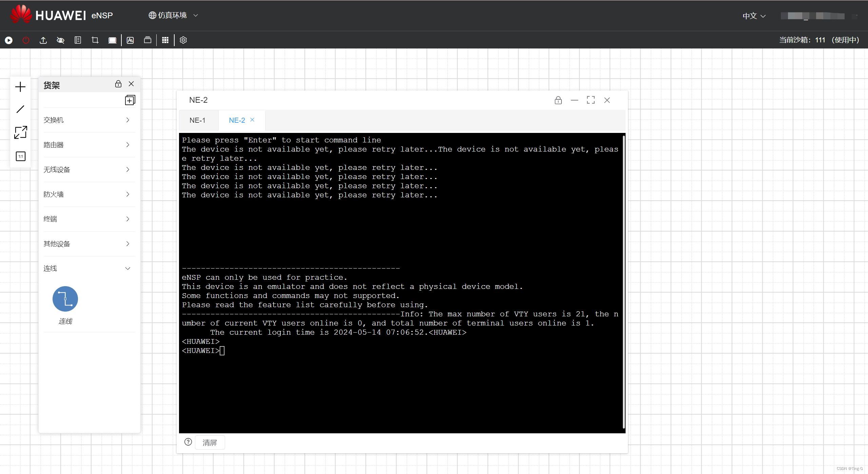This screenshot has height=474, width=868.
Task: Click the 1:1 reset zoom icon
Action: pos(20,156)
